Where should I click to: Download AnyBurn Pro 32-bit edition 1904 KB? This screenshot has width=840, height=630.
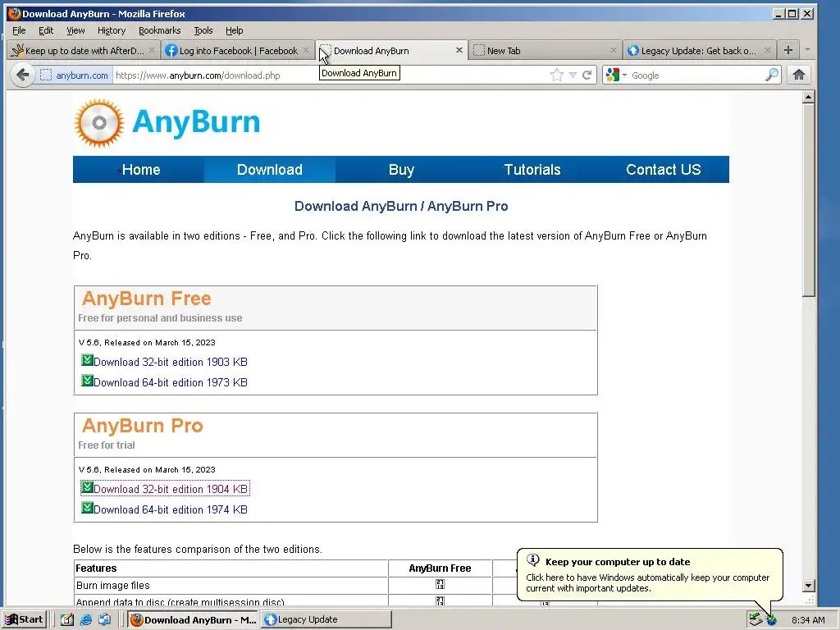(171, 489)
